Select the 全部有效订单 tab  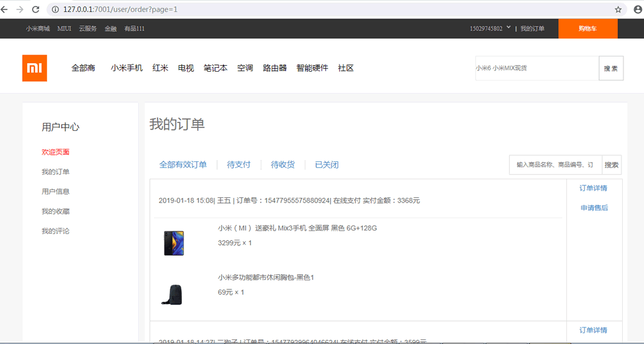point(183,165)
